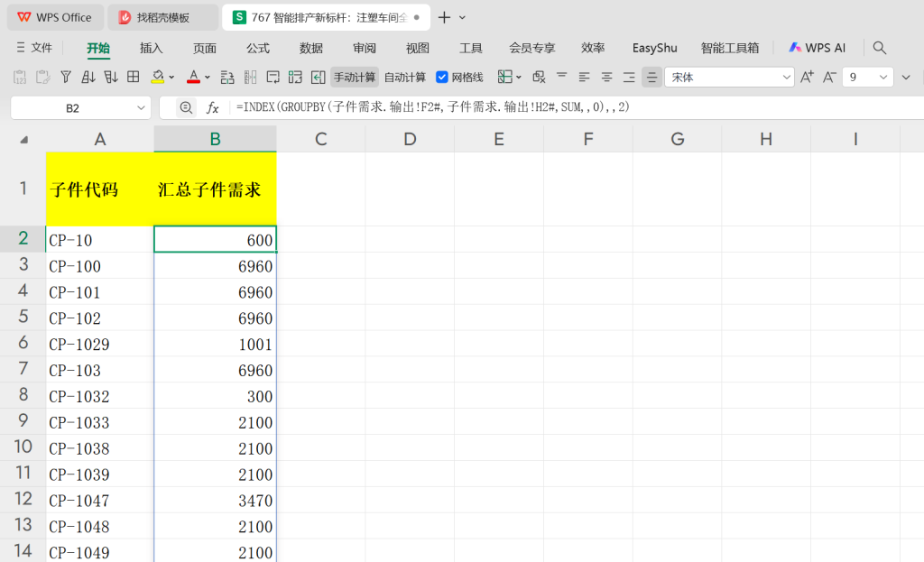Sort ascending using the toolbar icon
Image resolution: width=924 pixels, height=562 pixels.
click(x=88, y=78)
